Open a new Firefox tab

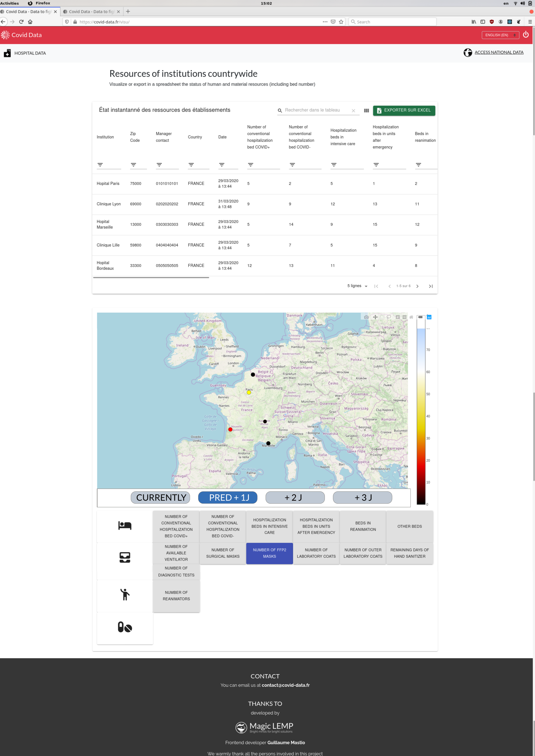128,11
